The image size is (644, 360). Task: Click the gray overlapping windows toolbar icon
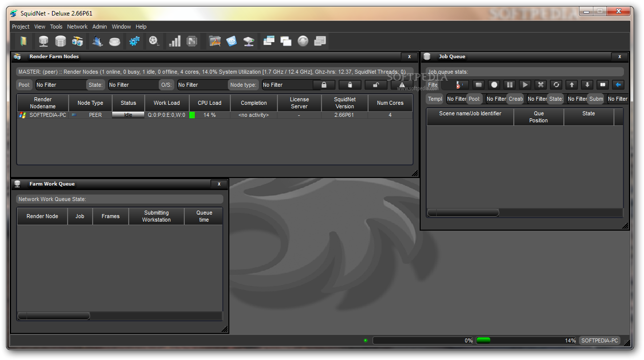[320, 41]
